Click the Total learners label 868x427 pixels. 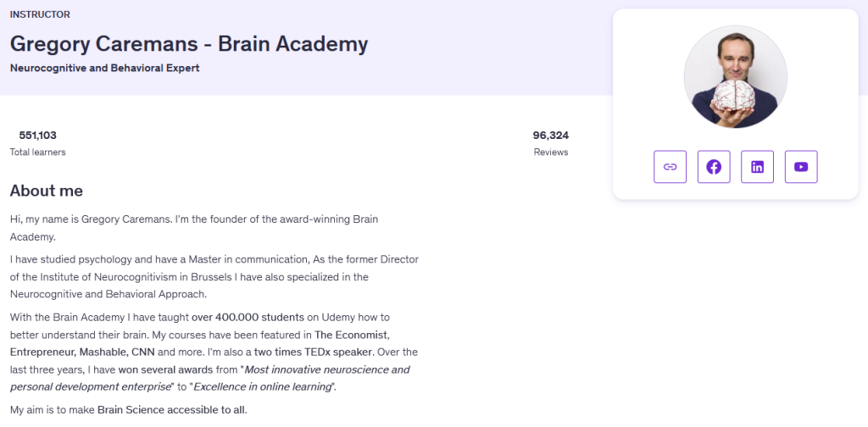point(37,152)
